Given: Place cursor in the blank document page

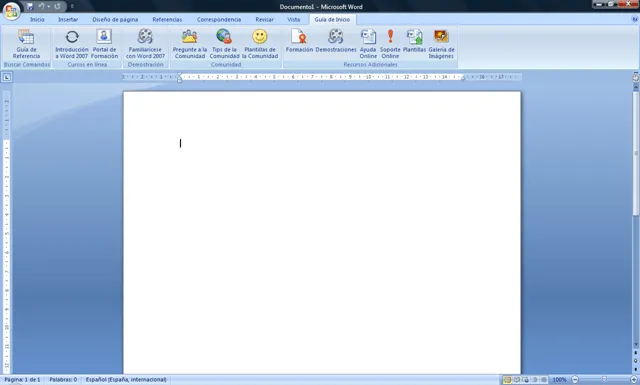Looking at the screenshot, I should pyautogui.click(x=322, y=232).
